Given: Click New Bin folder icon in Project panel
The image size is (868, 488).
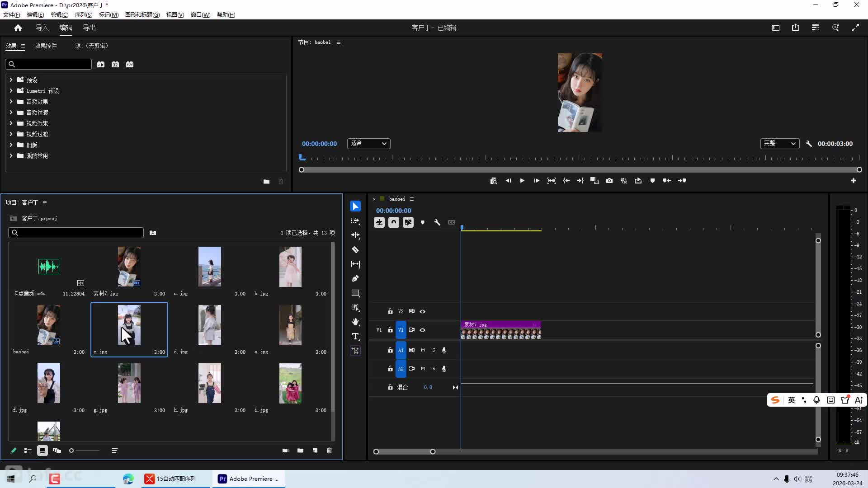Looking at the screenshot, I should tap(300, 450).
